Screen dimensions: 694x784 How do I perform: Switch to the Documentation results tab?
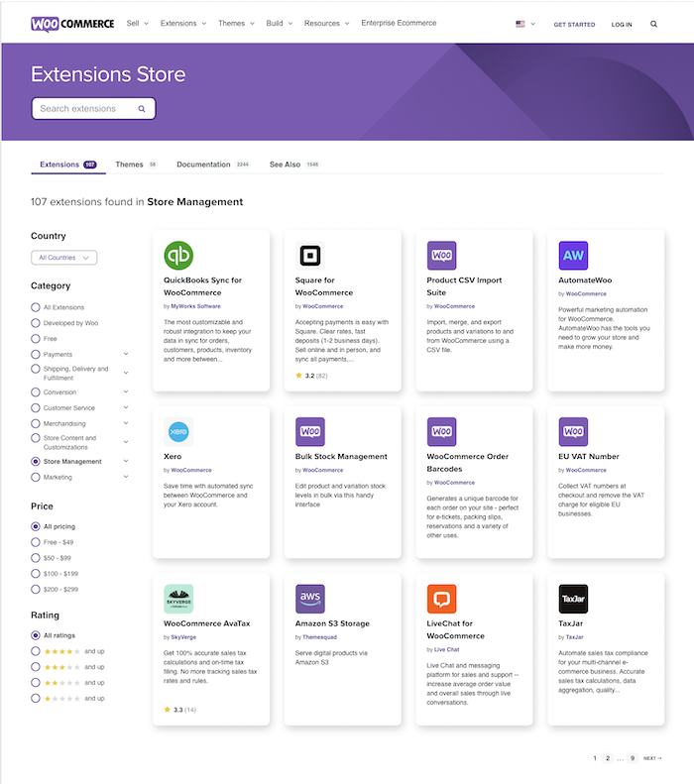tap(212, 165)
